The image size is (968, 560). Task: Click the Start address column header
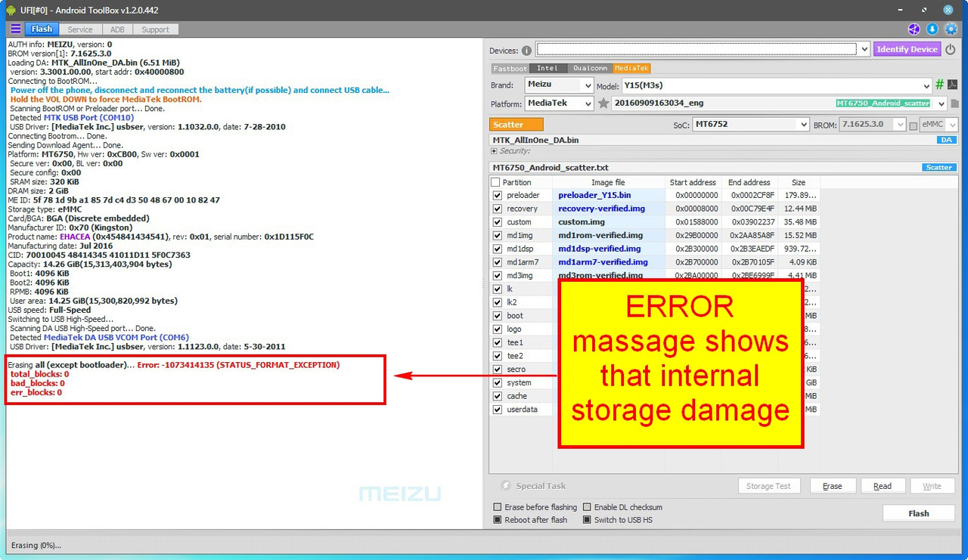(x=693, y=182)
